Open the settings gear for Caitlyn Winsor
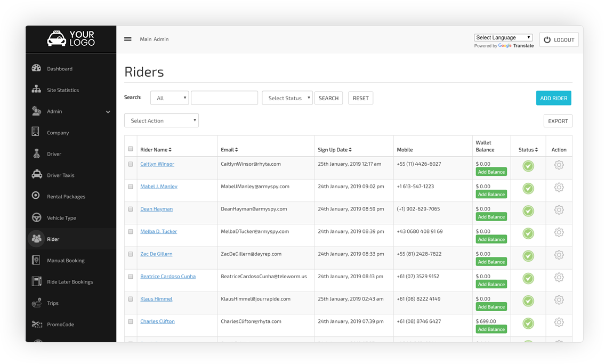 (x=559, y=165)
